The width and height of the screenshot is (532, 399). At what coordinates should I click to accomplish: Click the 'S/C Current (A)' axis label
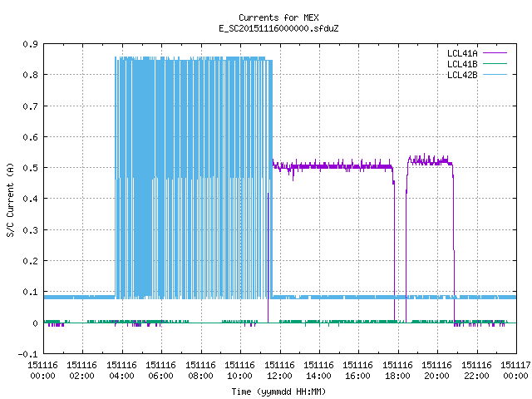10,199
